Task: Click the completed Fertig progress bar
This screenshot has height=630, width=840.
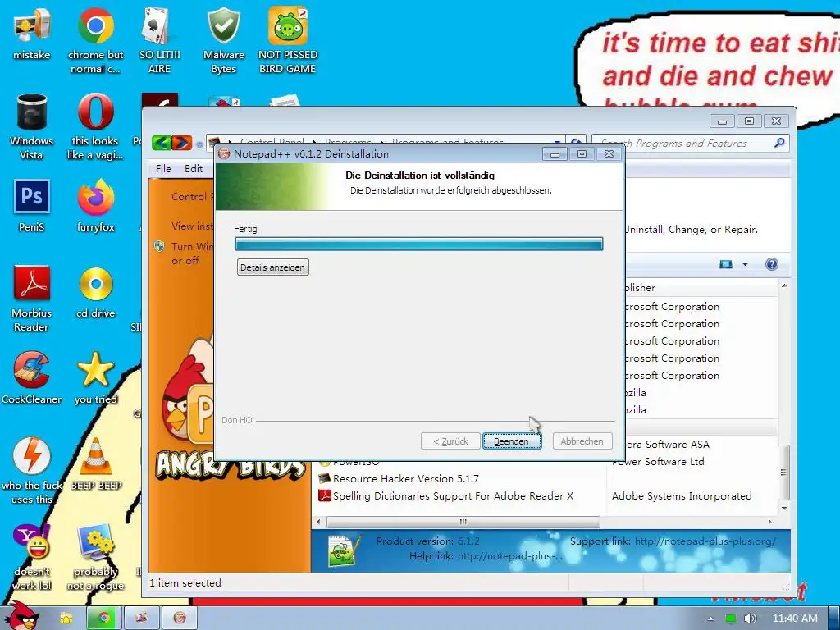Action: click(x=419, y=244)
